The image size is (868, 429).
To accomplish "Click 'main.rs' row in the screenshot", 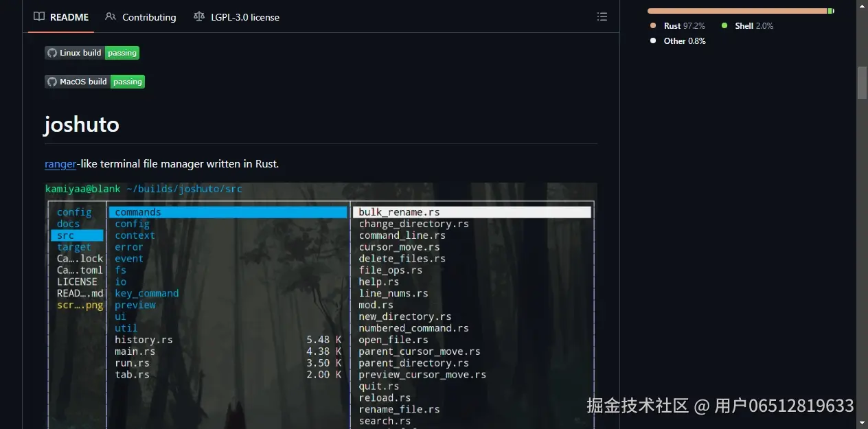I will pyautogui.click(x=228, y=351).
